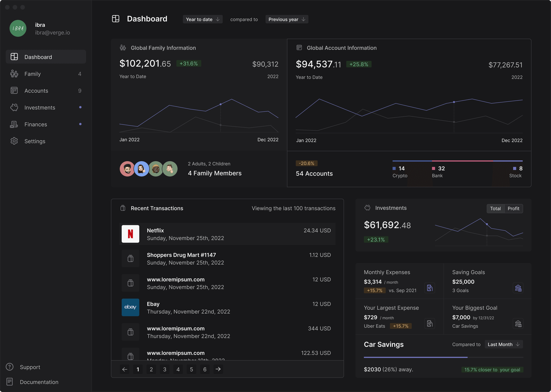Go to next transactions page arrow
Screen dimensions: 551x392
click(x=218, y=369)
